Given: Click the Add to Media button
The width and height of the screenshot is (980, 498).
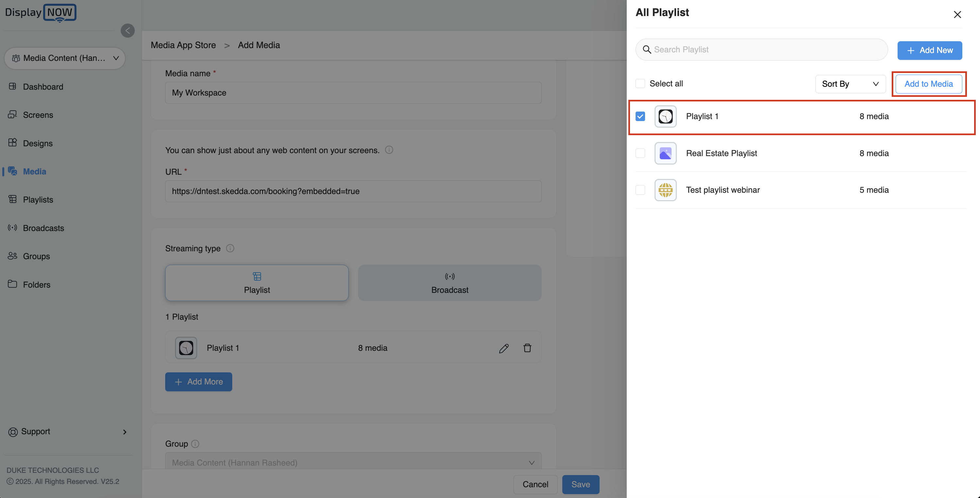Looking at the screenshot, I should (929, 84).
